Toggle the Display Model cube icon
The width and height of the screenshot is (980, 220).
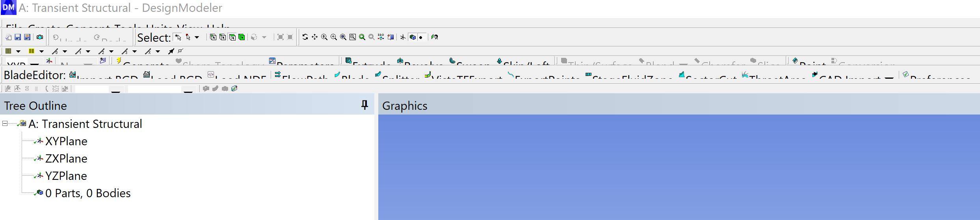pyautogui.click(x=413, y=37)
